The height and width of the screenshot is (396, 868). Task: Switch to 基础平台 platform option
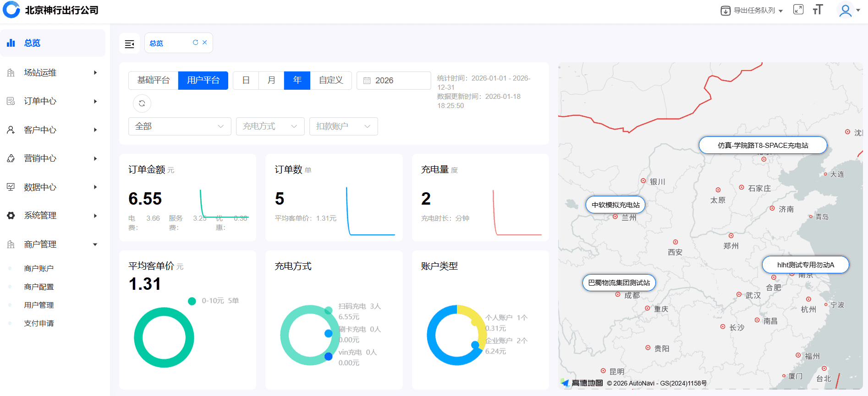tap(154, 81)
